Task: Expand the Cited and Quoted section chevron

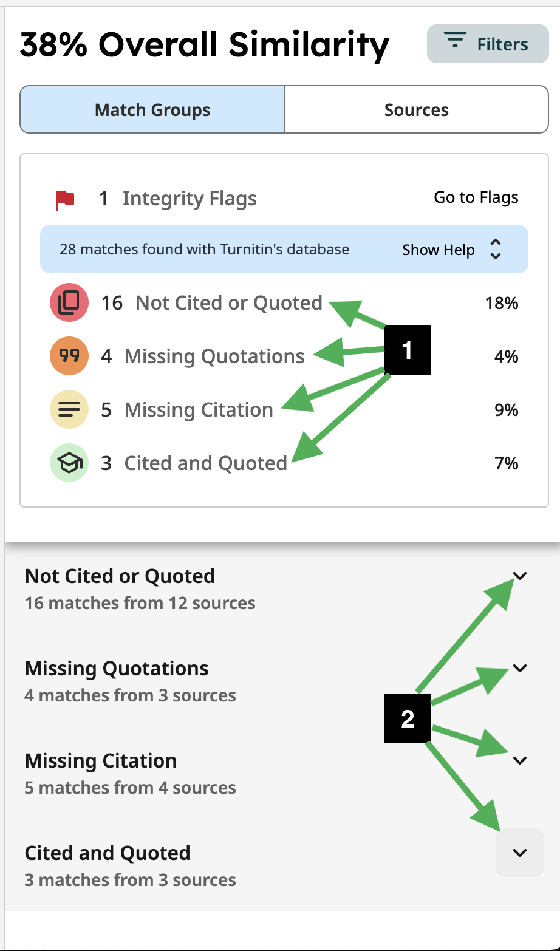Action: click(519, 853)
